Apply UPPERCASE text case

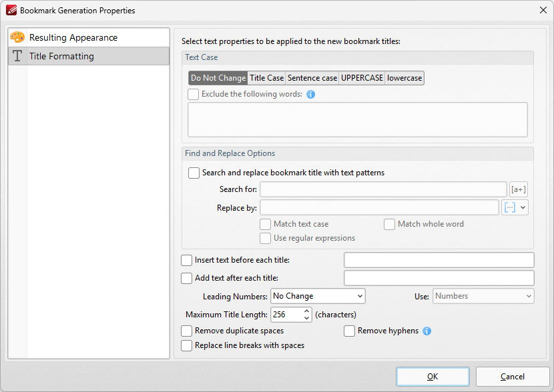point(361,77)
